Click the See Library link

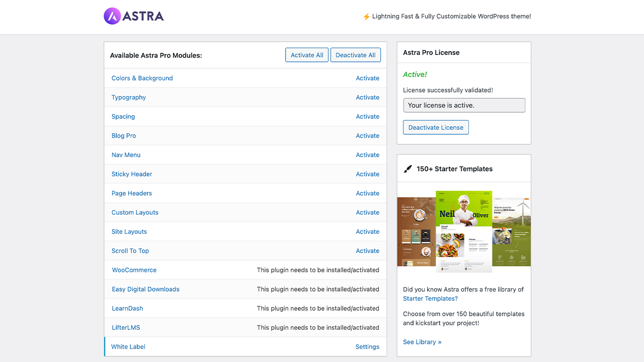(422, 342)
